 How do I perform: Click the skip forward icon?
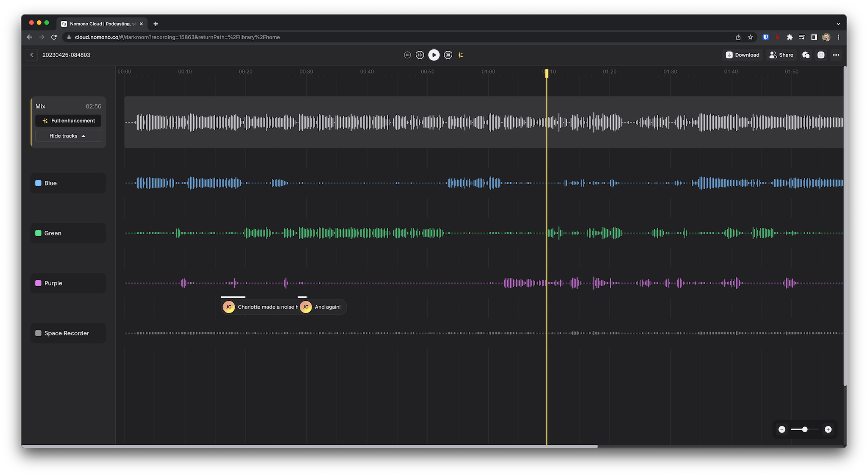pyautogui.click(x=448, y=55)
